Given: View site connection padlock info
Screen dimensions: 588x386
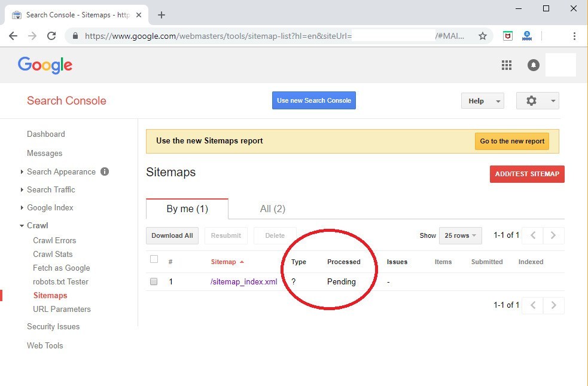Looking at the screenshot, I should [75, 36].
